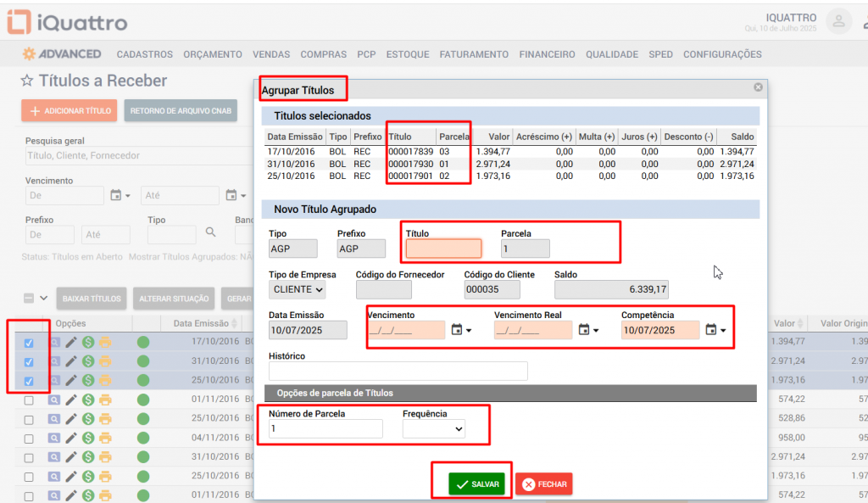Viewport: 868px width, 503px height.
Task: Click the ADVANCED sun icon
Action: (29, 53)
